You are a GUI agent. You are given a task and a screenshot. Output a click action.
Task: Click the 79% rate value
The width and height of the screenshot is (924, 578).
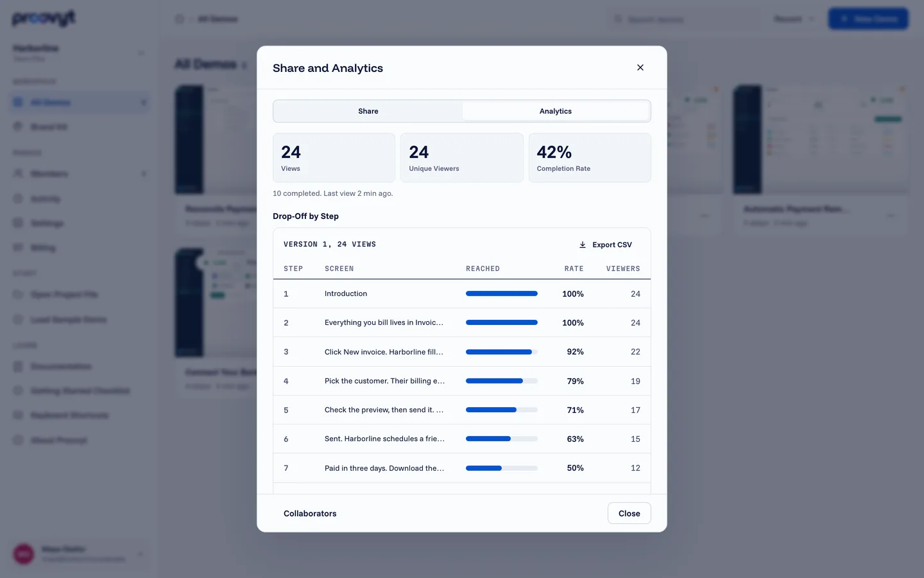click(576, 381)
